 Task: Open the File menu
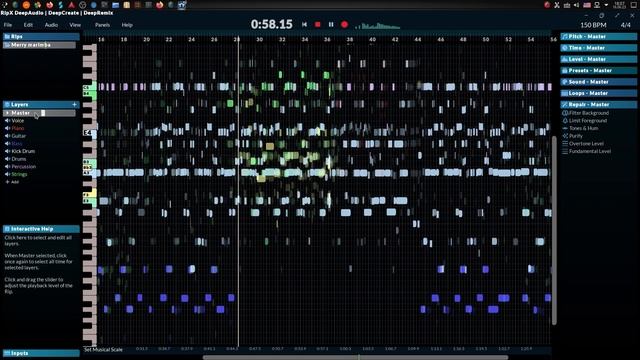point(8,25)
